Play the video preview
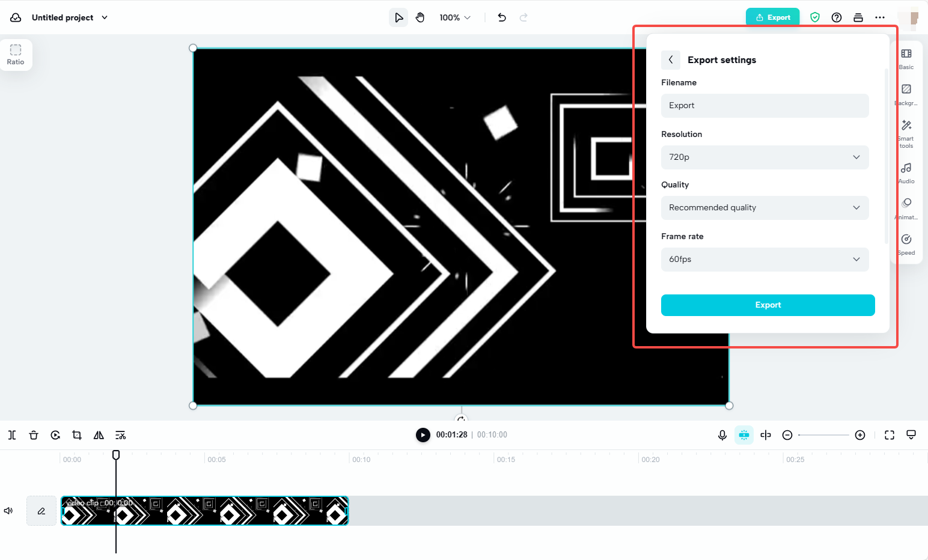This screenshot has height=560, width=928. [423, 435]
